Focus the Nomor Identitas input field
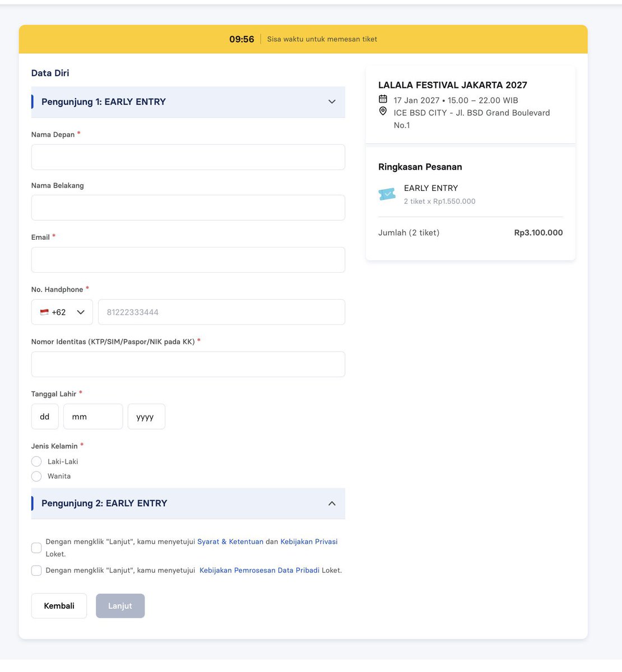The height and width of the screenshot is (672, 622). 188,364
